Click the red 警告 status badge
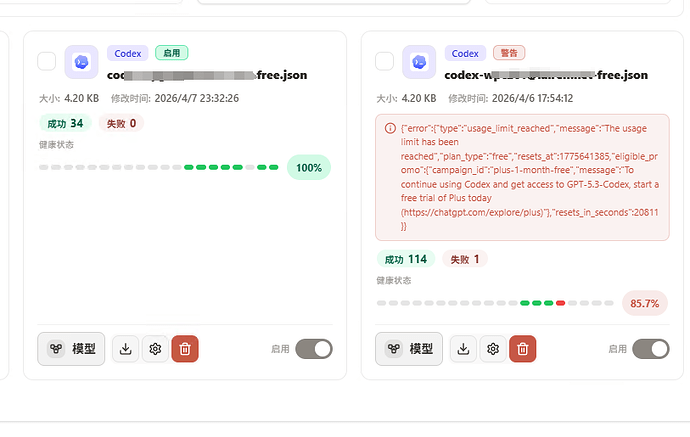Screen dimensions: 690x437 click(509, 53)
